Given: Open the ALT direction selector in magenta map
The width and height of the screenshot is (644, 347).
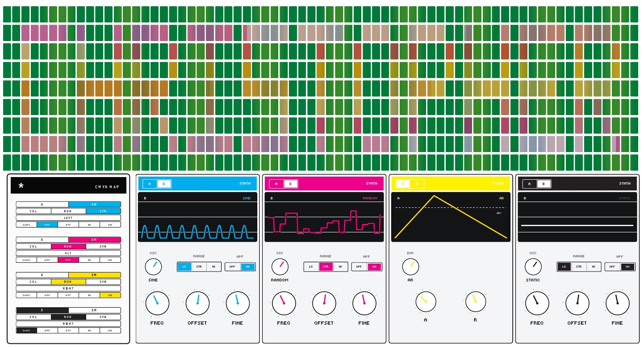Looking at the screenshot, I should (x=68, y=253).
